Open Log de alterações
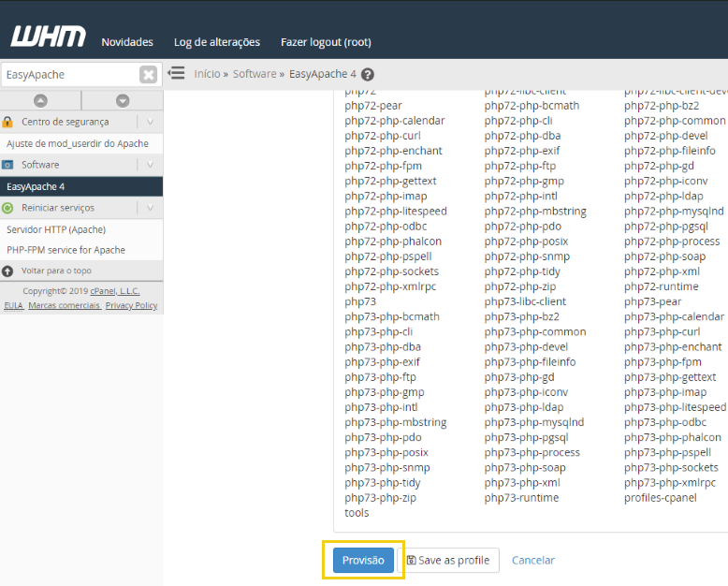Viewport: 728px width, 586px height. tap(217, 42)
